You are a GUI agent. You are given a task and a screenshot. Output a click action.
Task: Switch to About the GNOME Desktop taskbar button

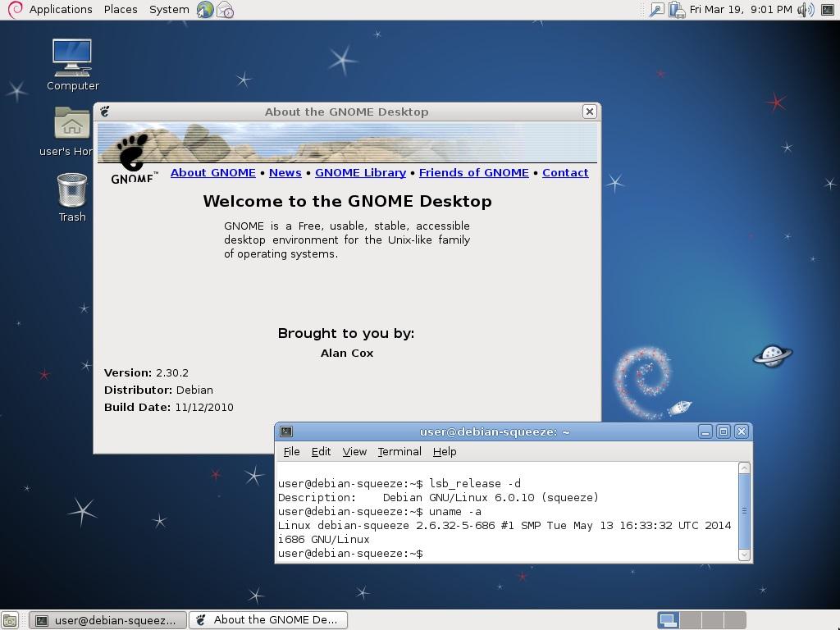coord(268,620)
